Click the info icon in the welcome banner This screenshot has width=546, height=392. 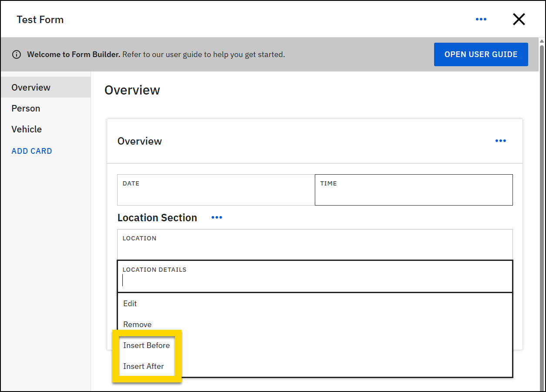point(17,54)
